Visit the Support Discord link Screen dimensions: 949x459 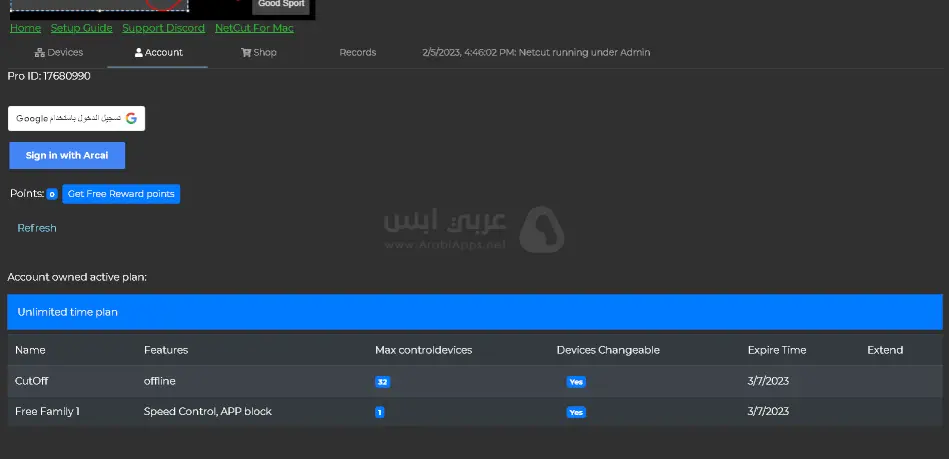click(x=163, y=28)
